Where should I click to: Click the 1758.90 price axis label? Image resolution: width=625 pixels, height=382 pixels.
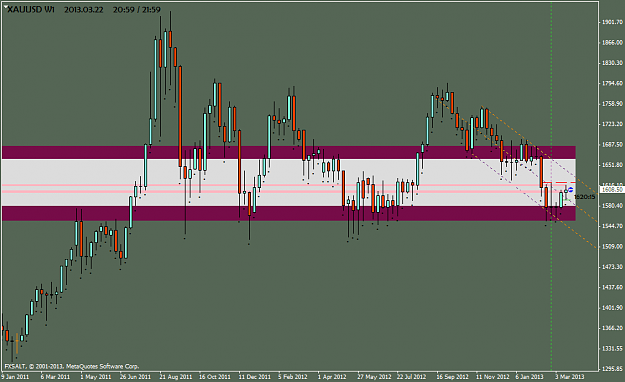(612, 104)
